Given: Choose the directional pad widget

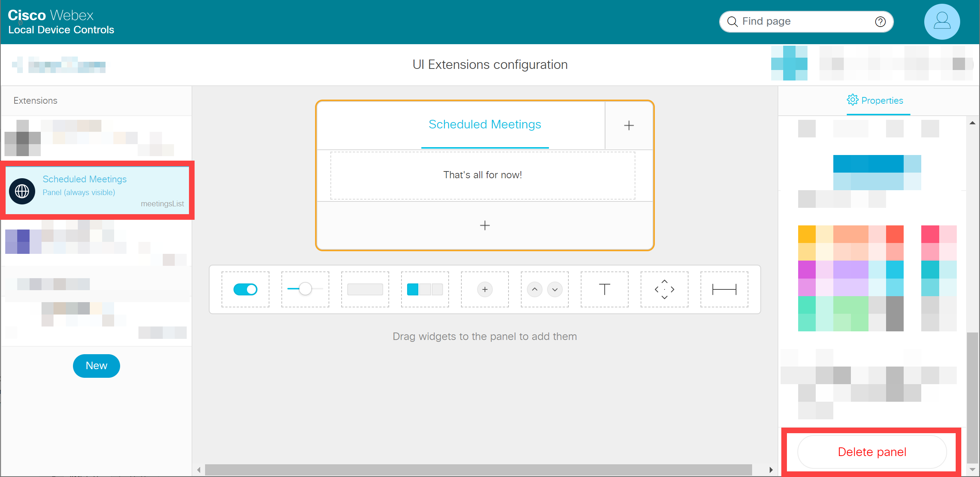Looking at the screenshot, I should (x=664, y=289).
